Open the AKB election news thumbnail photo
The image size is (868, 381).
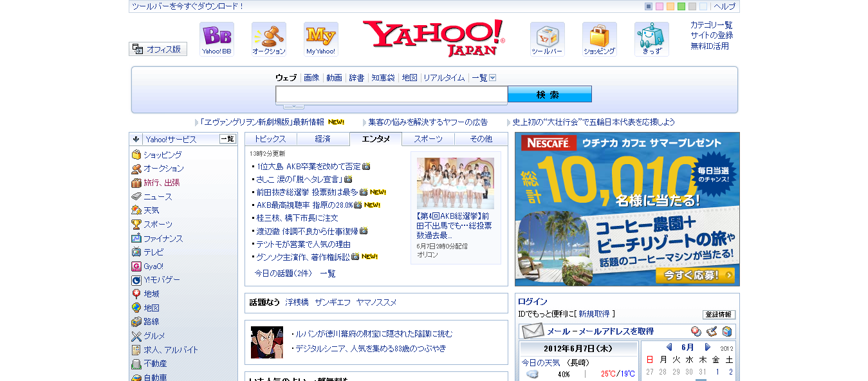point(456,183)
